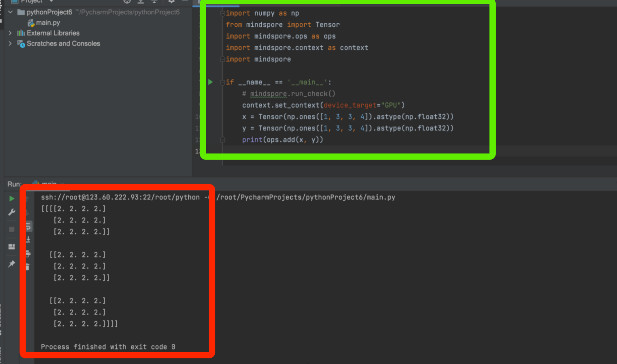
Task: Pin the Run tab with pin icon
Action: click(x=12, y=264)
